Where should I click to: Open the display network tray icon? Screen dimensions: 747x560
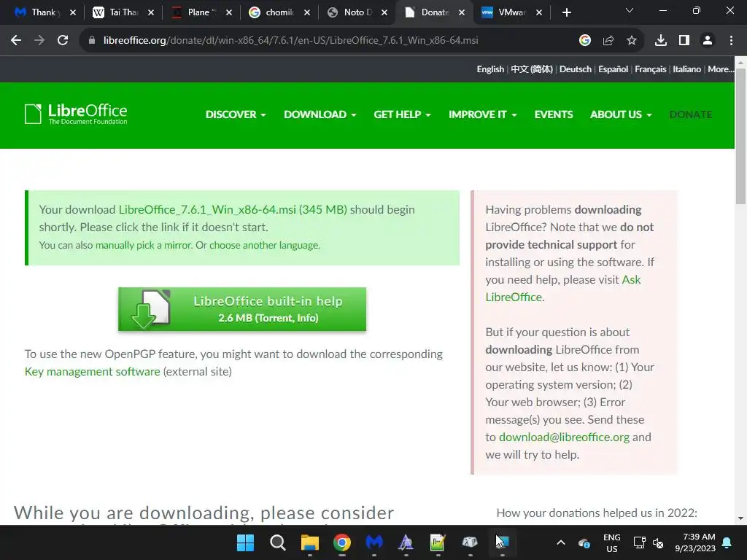[x=639, y=542]
